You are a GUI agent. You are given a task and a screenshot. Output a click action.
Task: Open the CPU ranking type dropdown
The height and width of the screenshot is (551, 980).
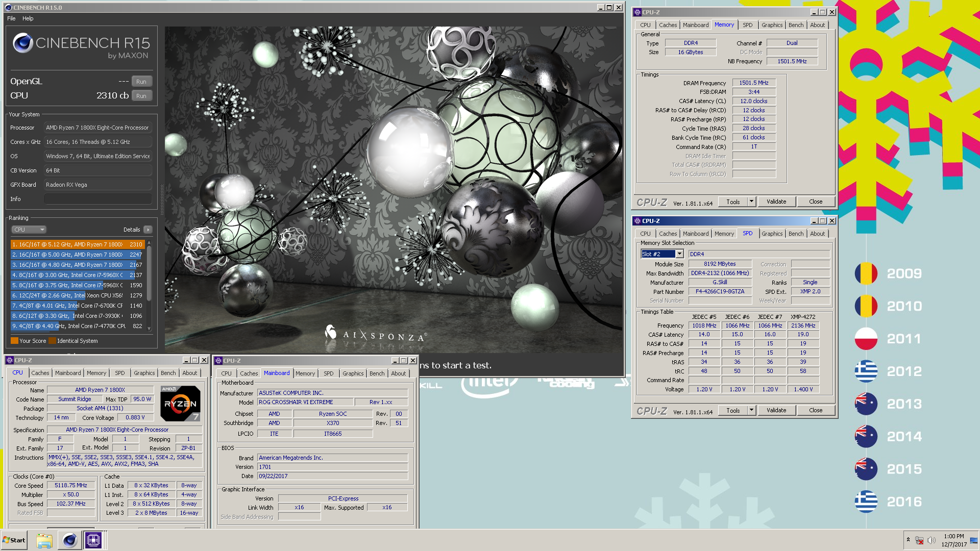[x=29, y=230]
